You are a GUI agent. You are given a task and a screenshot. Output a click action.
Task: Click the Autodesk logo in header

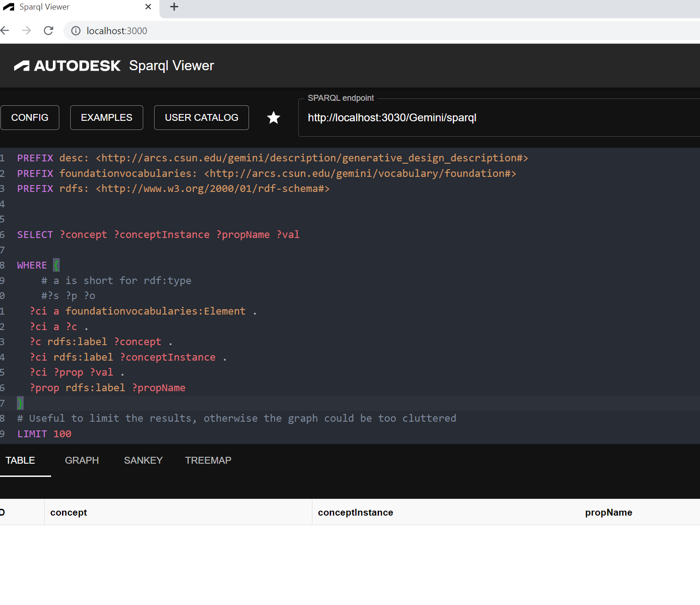pyautogui.click(x=67, y=66)
